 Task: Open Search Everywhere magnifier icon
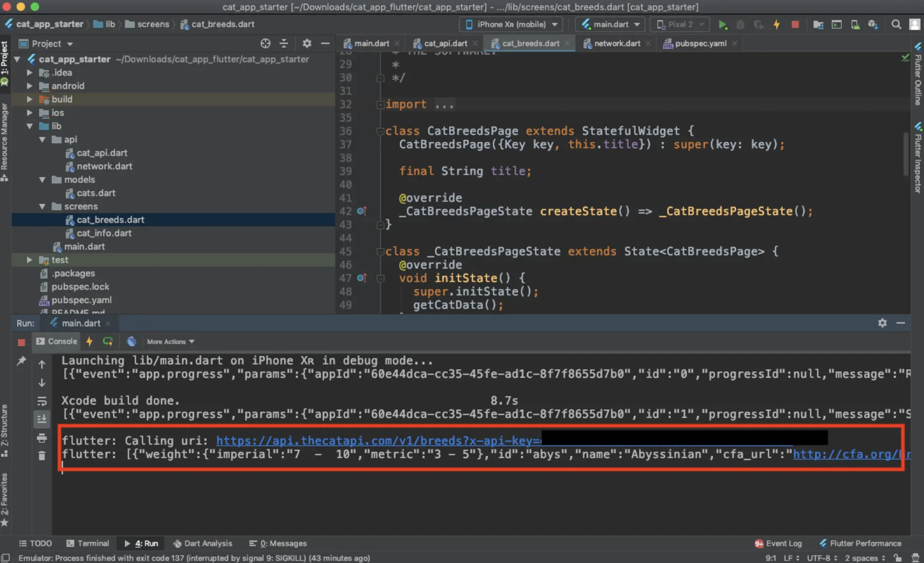896,24
